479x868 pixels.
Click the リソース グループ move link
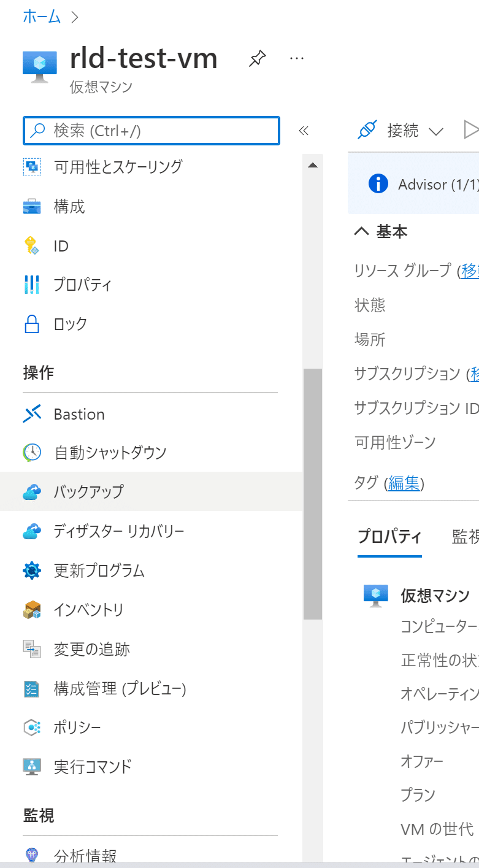pos(470,271)
